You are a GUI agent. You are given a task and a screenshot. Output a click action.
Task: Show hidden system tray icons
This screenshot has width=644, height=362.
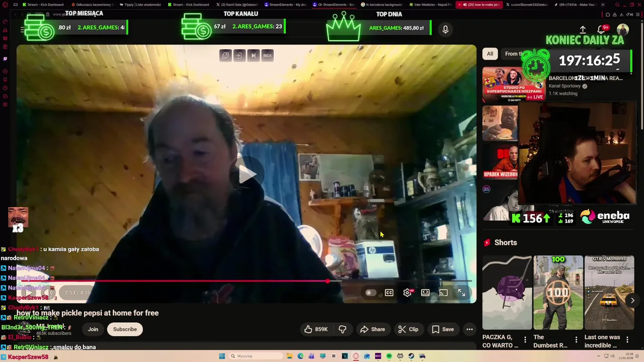599,356
